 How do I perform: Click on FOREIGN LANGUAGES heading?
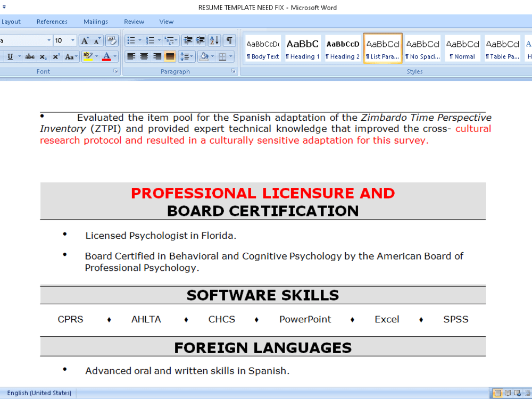coord(263,348)
